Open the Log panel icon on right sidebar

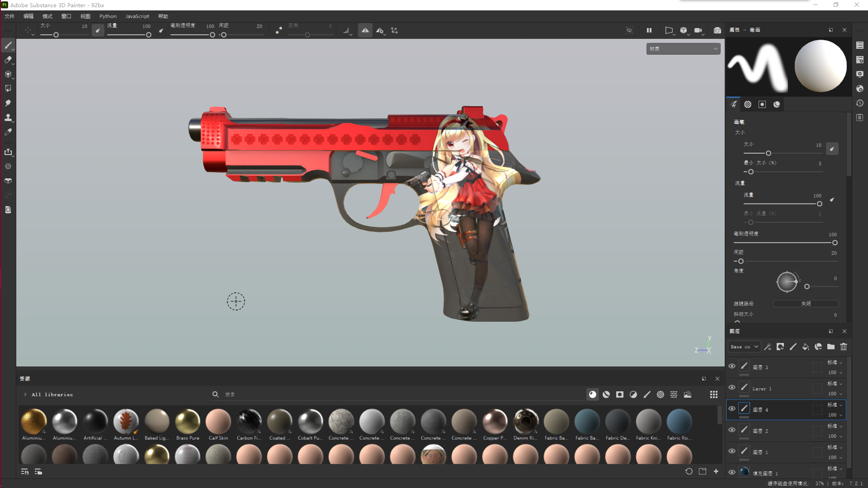[860, 117]
